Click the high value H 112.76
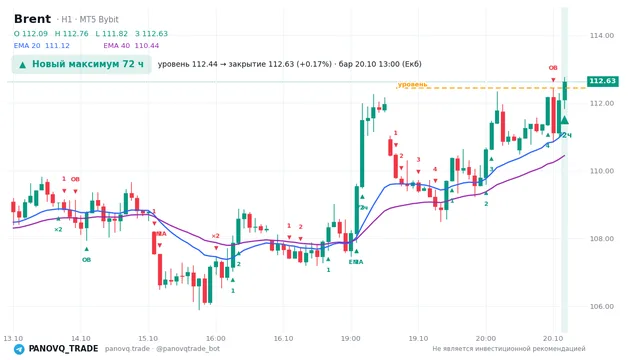 coord(71,34)
